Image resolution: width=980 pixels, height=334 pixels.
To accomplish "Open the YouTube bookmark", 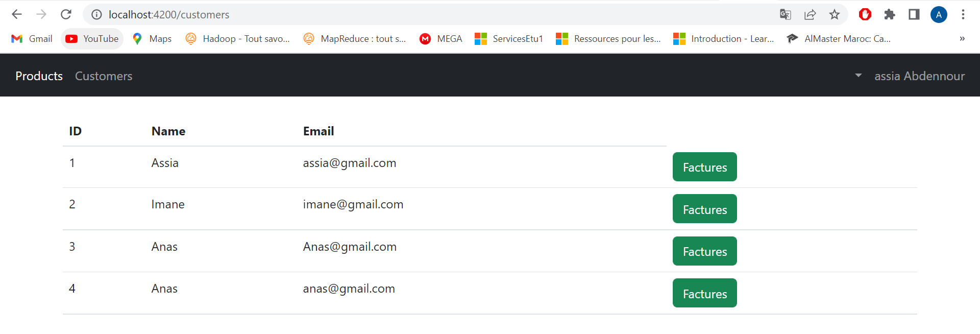I will [x=92, y=38].
